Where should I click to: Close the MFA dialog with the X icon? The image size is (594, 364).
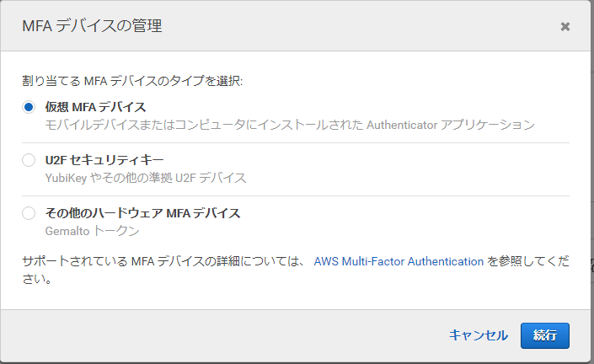[x=565, y=26]
